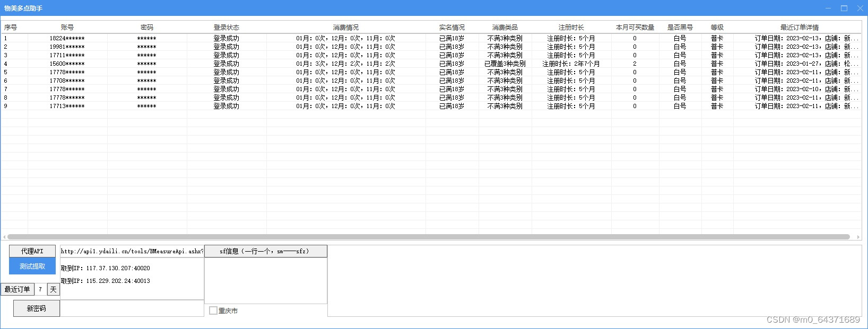Image resolution: width=868 pixels, height=329 pixels.
Task: Sort by the 注册时长 column header
Action: pos(571,28)
